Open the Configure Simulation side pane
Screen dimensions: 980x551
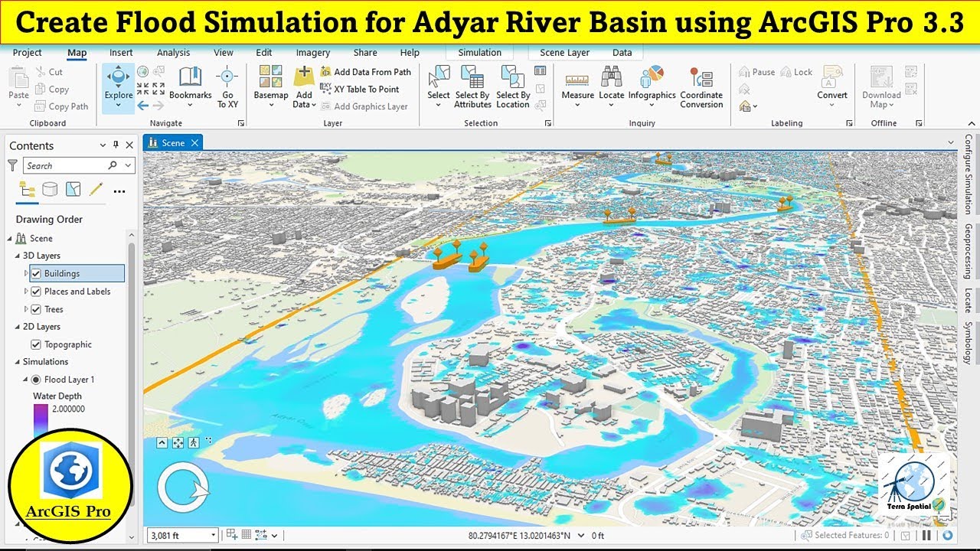coord(969,174)
